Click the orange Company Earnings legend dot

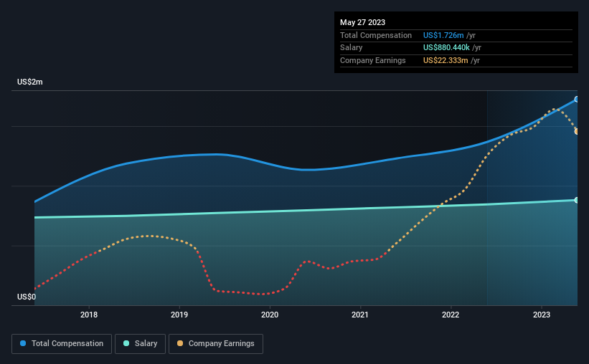(x=180, y=343)
